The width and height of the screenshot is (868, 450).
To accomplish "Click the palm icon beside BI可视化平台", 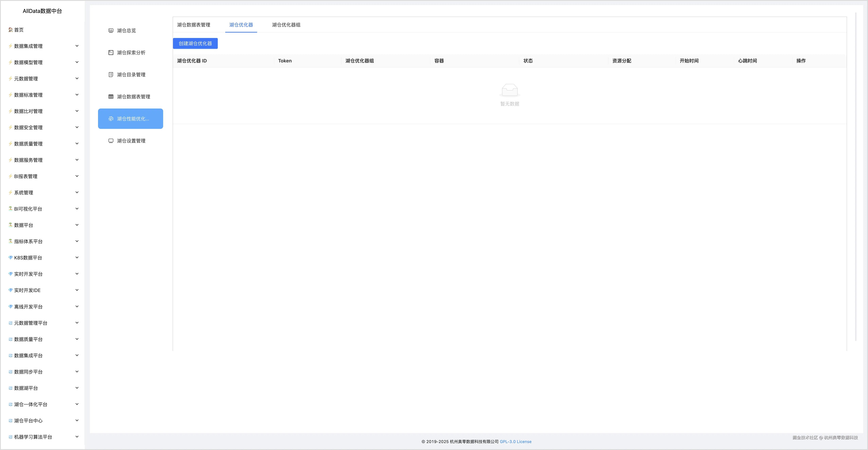I will (11, 209).
